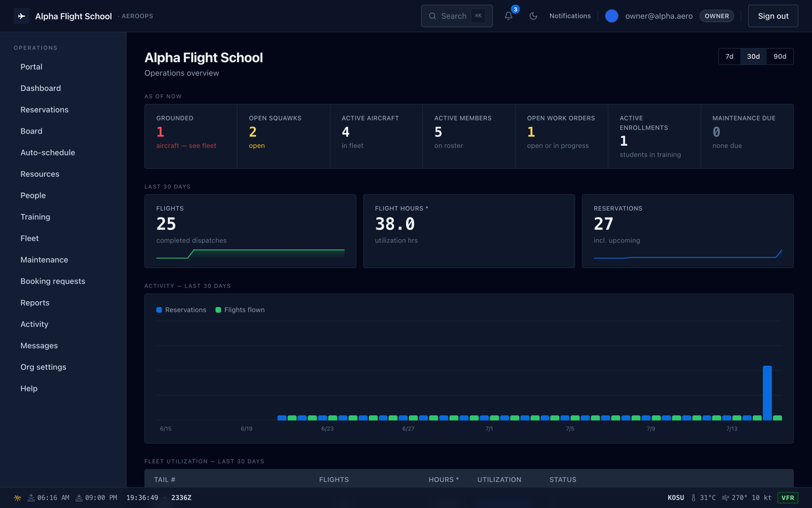812x508 pixels.
Task: Open the Open Work Orders card
Action: coord(562,136)
